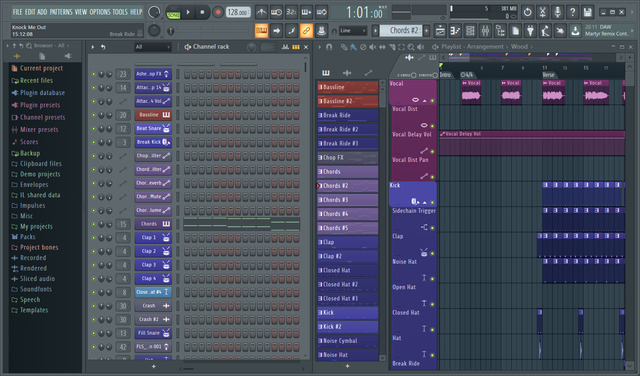The width and height of the screenshot is (640, 376).
Task: Select the Playlist delete tool
Action: (x=363, y=47)
